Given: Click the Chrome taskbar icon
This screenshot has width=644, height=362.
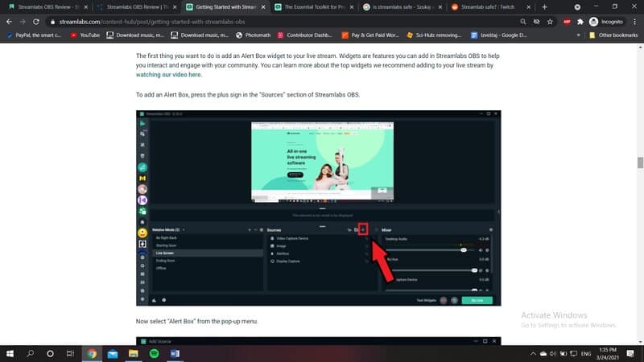Looking at the screenshot, I should [x=92, y=353].
